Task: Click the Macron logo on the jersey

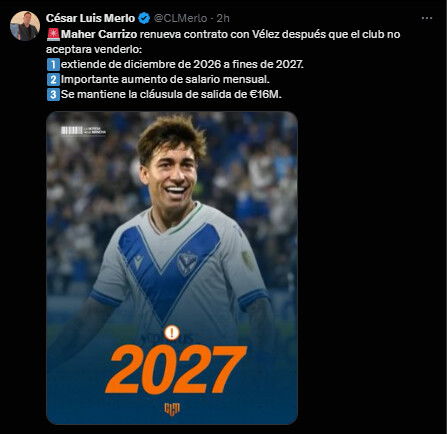Action: click(138, 262)
